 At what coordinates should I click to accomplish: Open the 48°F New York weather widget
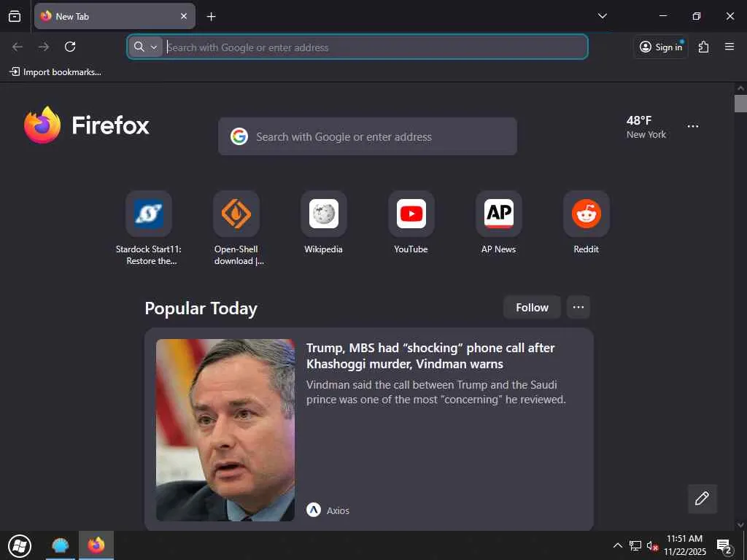pos(646,127)
